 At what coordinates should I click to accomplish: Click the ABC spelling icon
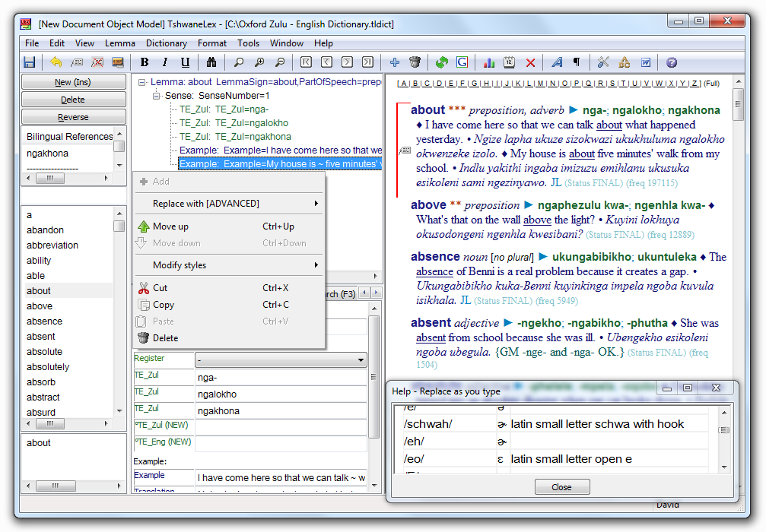pos(625,62)
